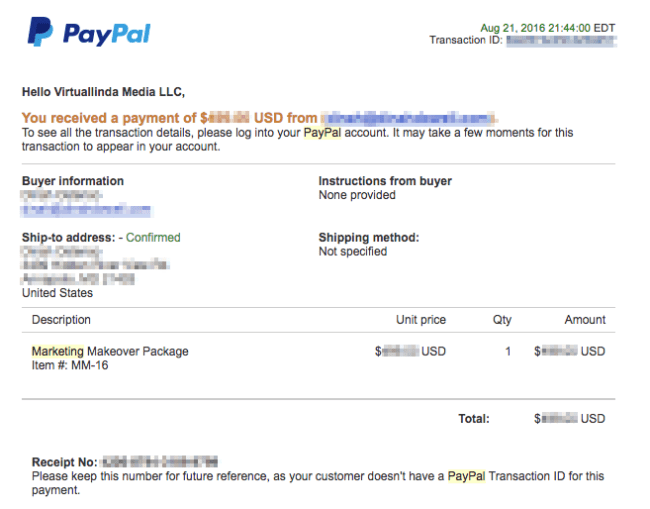Click the Amount column header
Image resolution: width=650 pixels, height=509 pixels.
tap(585, 320)
